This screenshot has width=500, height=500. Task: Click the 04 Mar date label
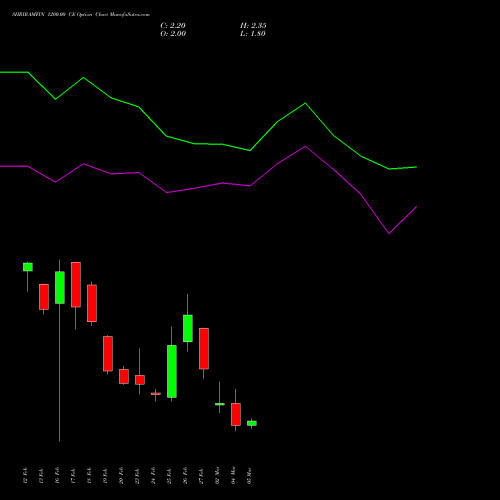[233, 476]
